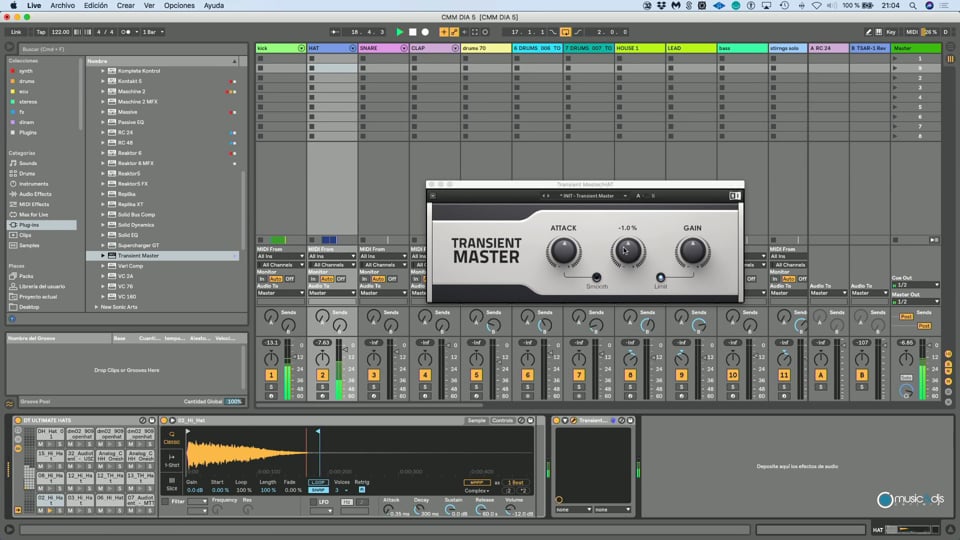Toggle the Simpler WARP button

tap(476, 482)
